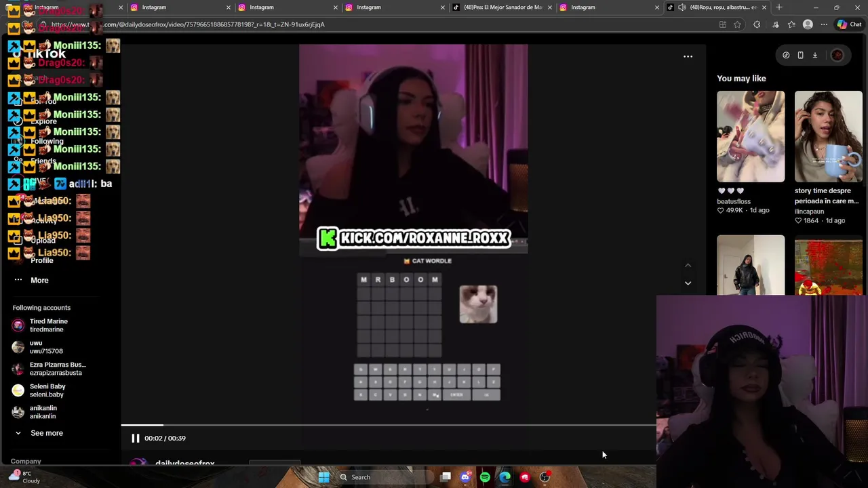
Task: Seek along the video progress bar
Action: [x=389, y=425]
